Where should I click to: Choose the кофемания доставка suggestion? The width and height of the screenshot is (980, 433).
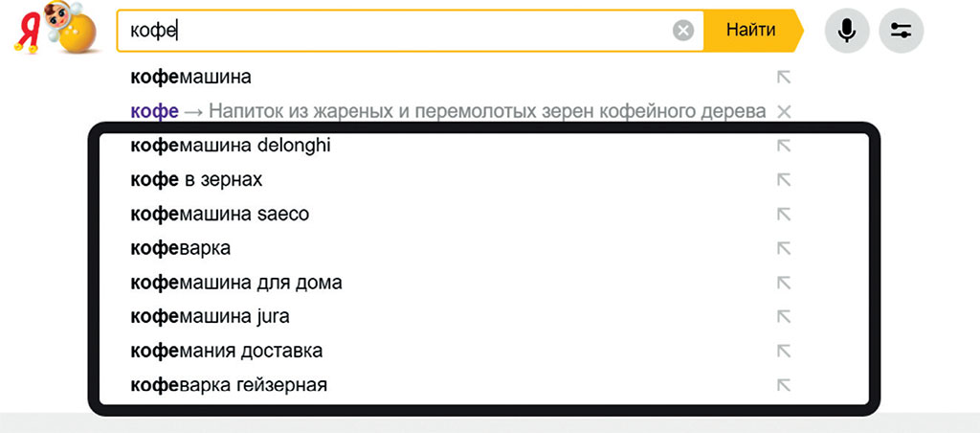coord(226,352)
